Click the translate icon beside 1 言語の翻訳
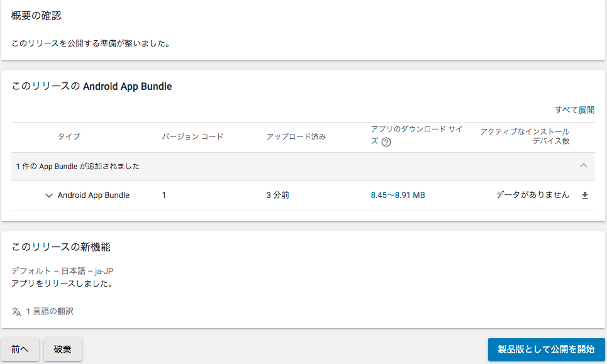This screenshot has width=607, height=364. (16, 311)
